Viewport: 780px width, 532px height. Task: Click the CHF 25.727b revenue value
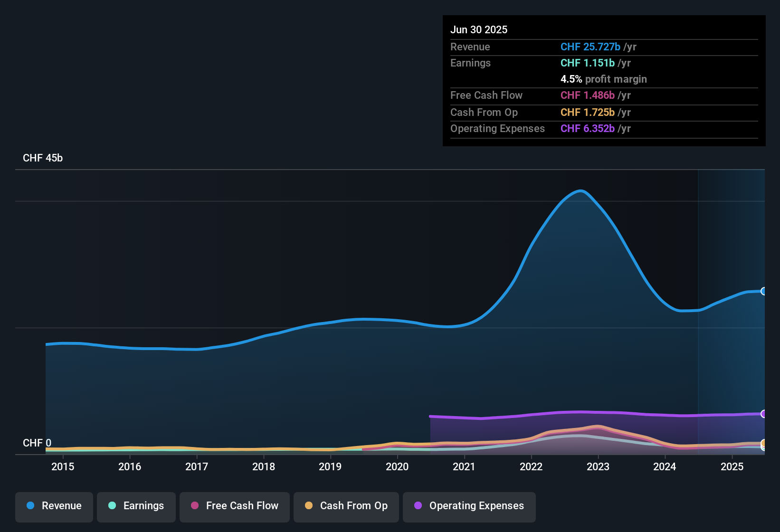[590, 47]
